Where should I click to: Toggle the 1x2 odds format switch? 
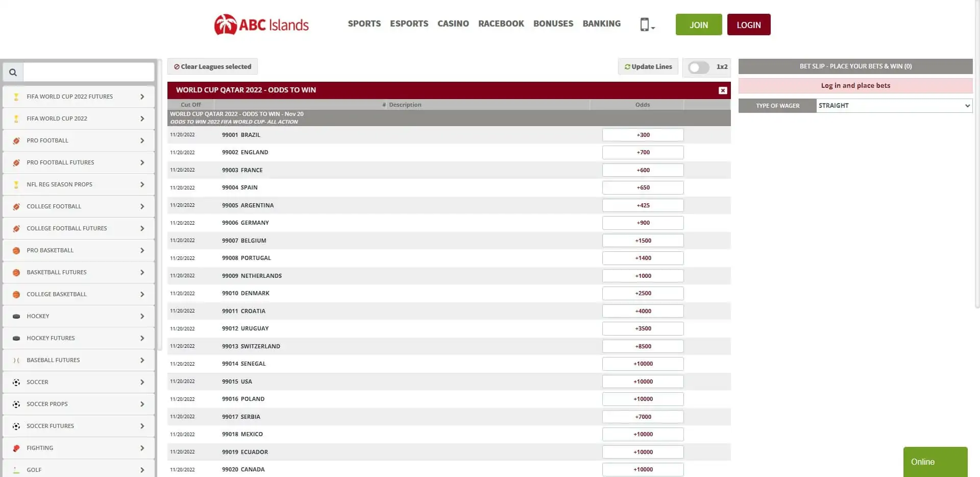click(x=698, y=67)
